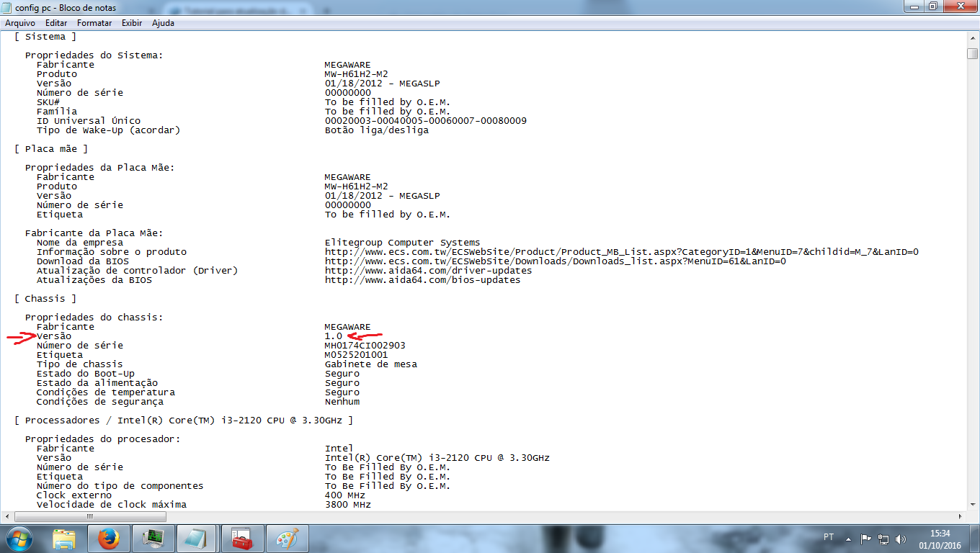Open the Exibir menu

[x=132, y=23]
